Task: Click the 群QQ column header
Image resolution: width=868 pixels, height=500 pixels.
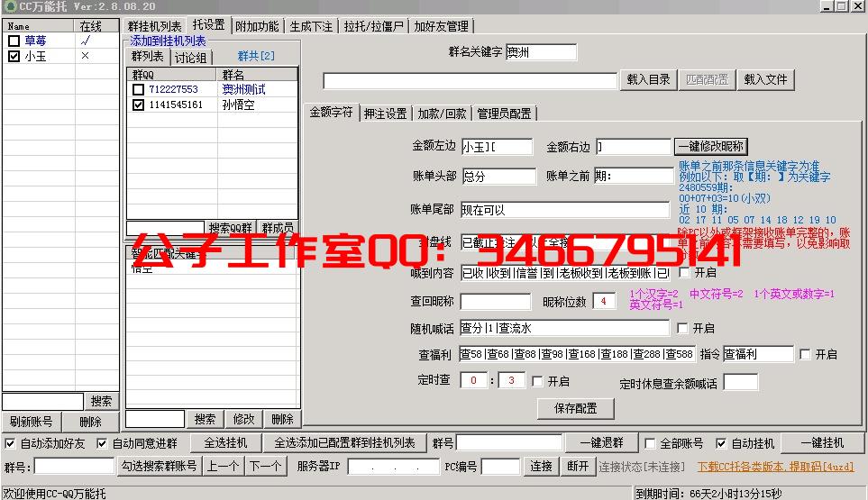Action: coord(171,75)
